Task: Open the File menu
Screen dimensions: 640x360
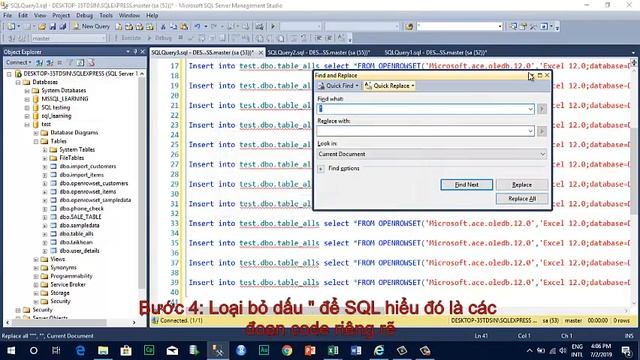Action: pos(7,16)
